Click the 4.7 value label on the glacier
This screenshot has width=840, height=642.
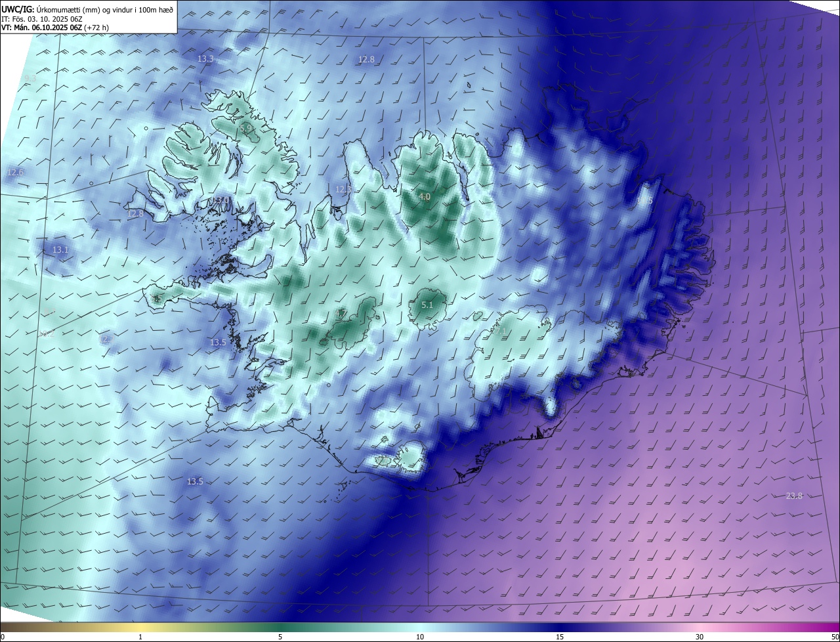pyautogui.click(x=341, y=314)
